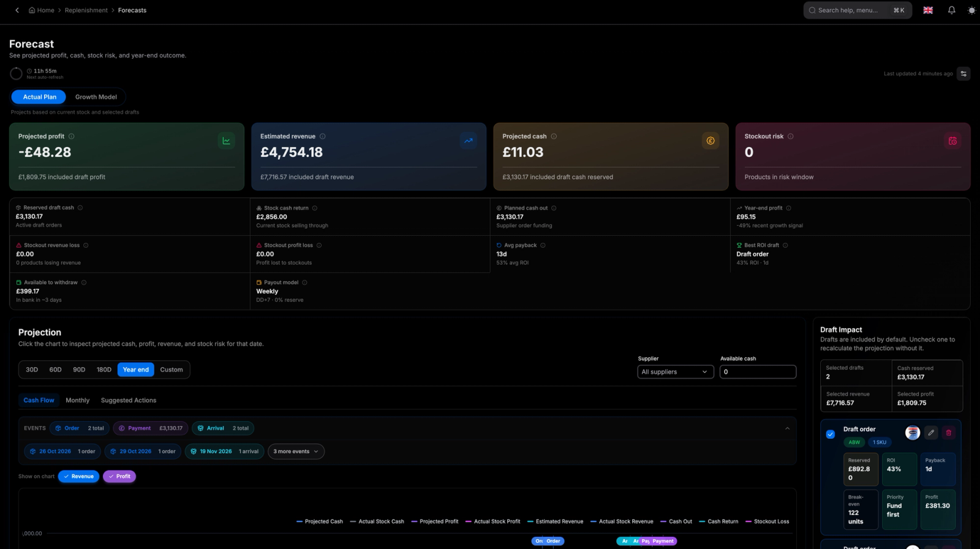Select the Custom range
This screenshot has width=980, height=549.
point(171,370)
